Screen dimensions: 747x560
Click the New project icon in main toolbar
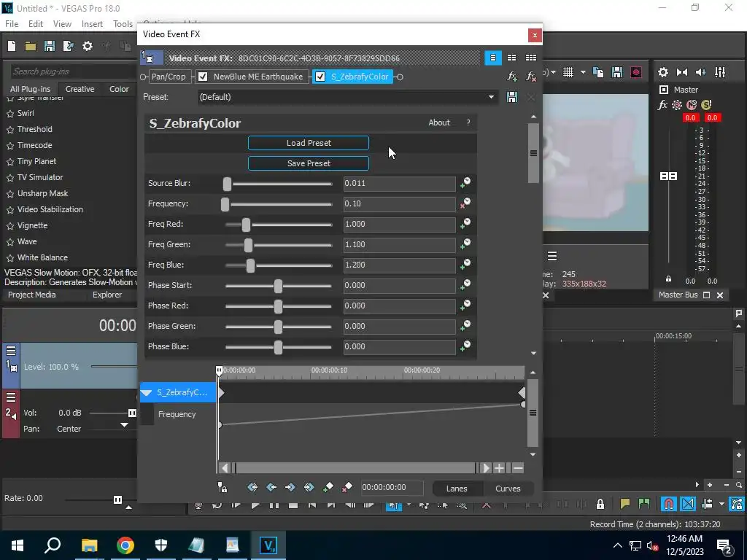(12, 46)
